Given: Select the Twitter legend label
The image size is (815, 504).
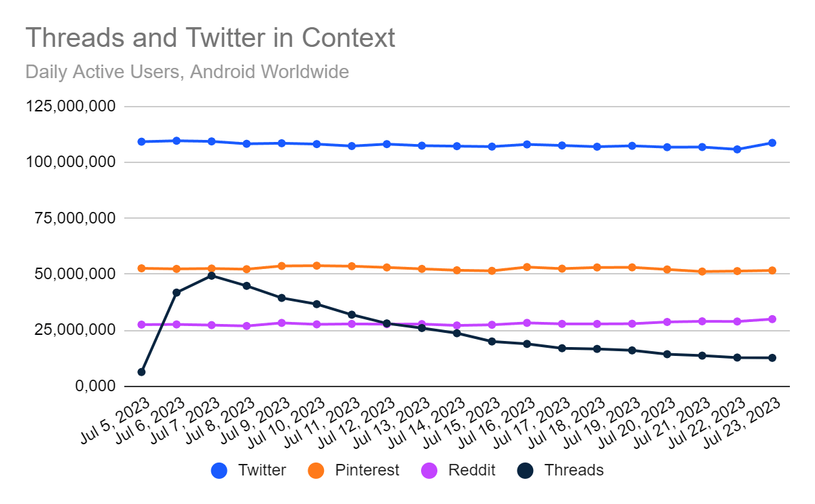Looking at the screenshot, I should [262, 470].
